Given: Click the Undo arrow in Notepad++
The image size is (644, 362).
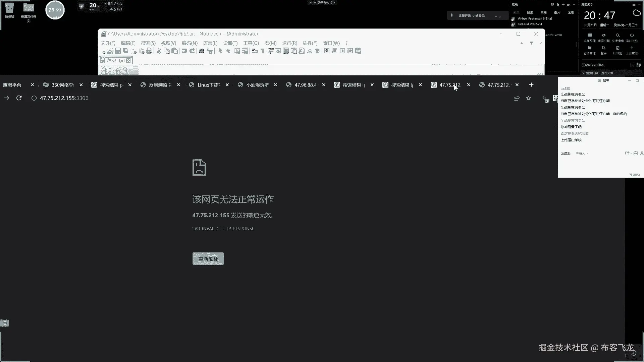Looking at the screenshot, I should point(184,51).
